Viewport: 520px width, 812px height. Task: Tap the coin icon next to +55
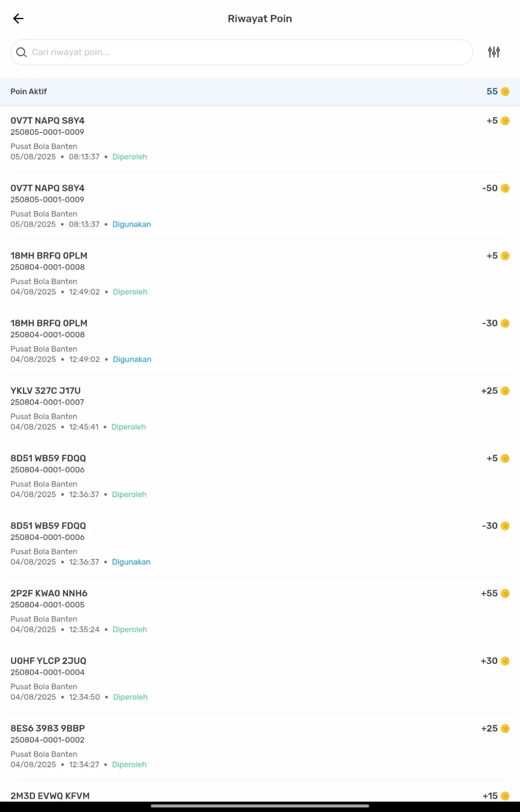(505, 593)
